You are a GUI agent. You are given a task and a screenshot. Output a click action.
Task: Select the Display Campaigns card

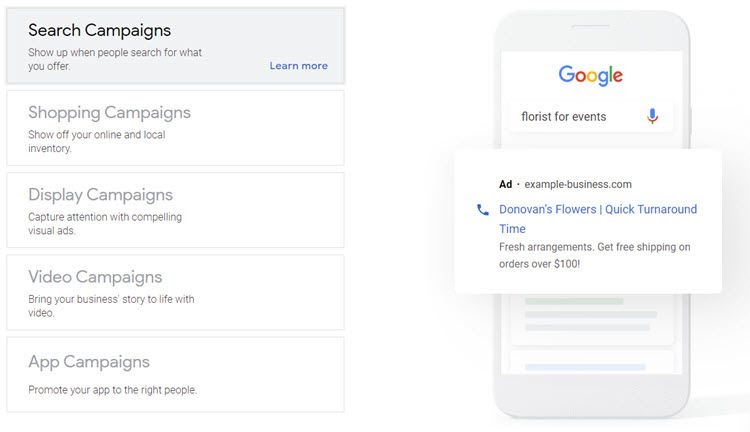pyautogui.click(x=176, y=210)
